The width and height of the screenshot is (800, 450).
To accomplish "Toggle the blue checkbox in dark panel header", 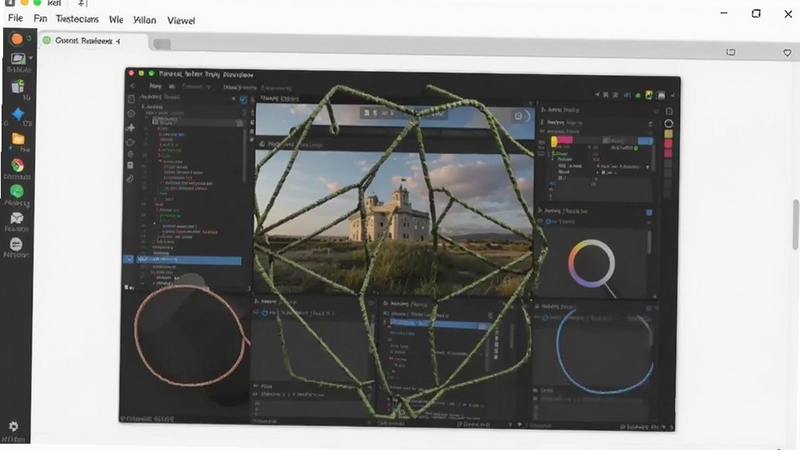I will tap(243, 99).
